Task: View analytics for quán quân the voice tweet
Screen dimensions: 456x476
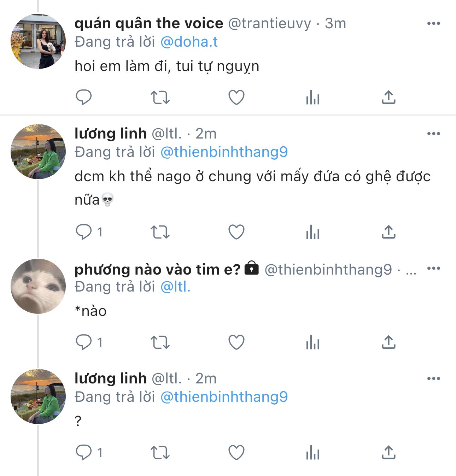Action: pos(313,97)
